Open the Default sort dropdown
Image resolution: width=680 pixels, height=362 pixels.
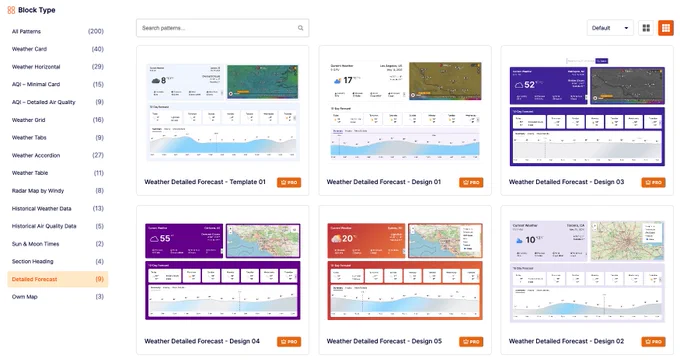(x=610, y=28)
